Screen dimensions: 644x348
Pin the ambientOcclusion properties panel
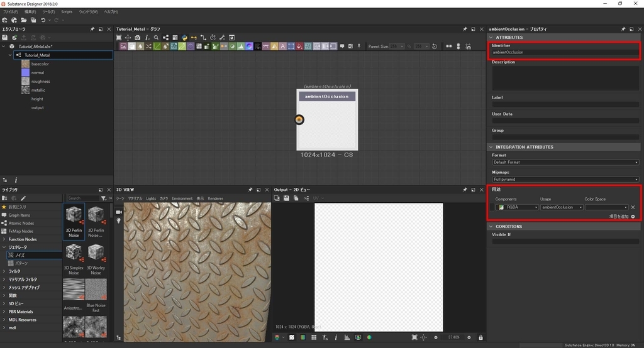[623, 29]
